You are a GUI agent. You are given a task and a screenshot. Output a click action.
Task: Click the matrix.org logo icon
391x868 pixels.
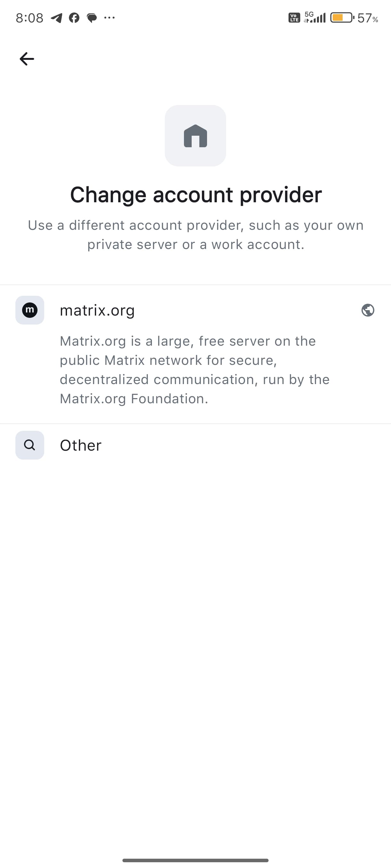[30, 310]
